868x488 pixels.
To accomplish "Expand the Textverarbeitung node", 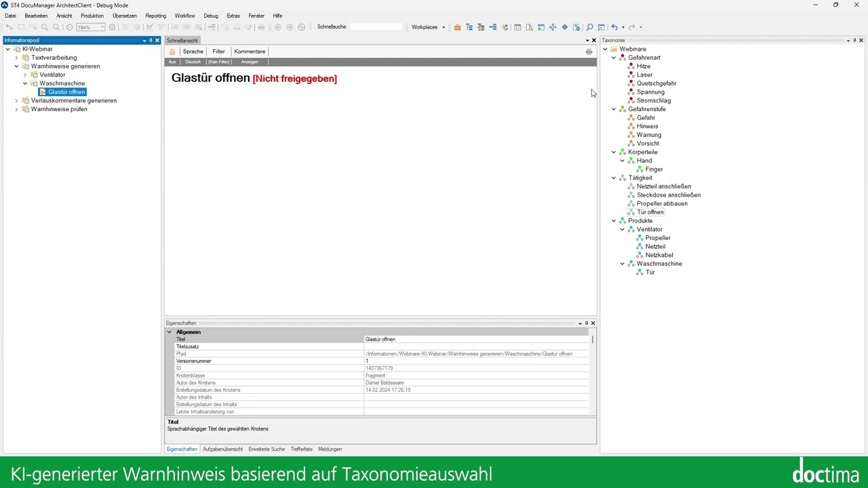I will [16, 58].
